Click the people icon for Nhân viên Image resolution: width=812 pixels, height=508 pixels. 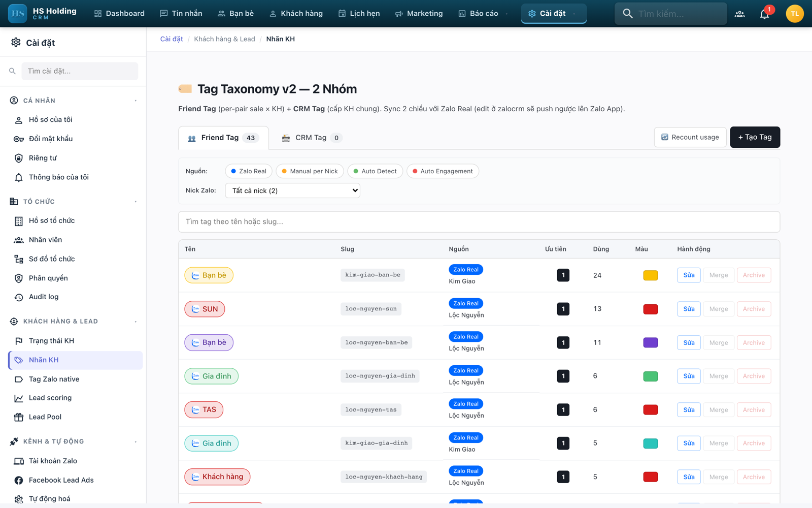tap(19, 240)
